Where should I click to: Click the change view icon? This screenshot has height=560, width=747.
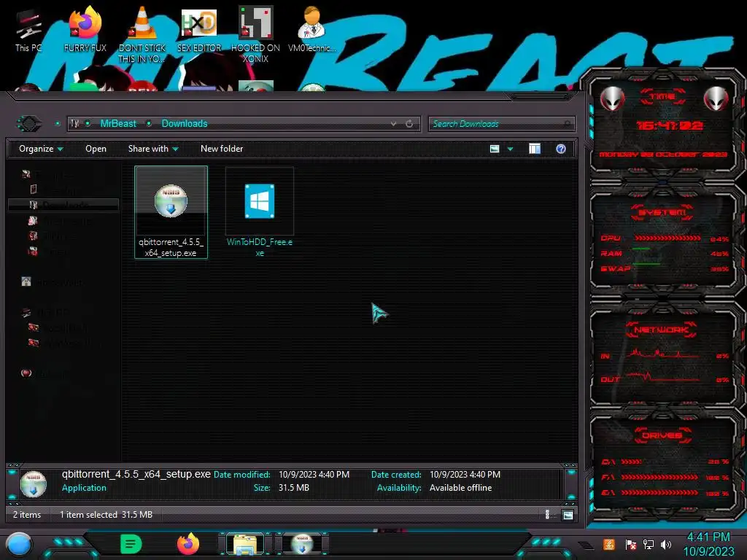495,149
